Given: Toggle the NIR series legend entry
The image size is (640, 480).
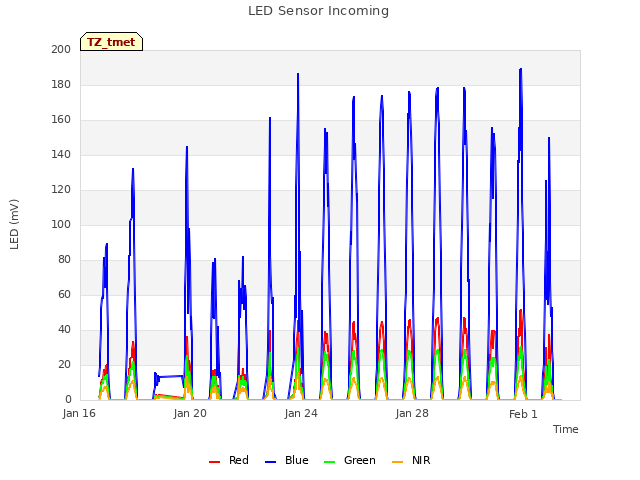Looking at the screenshot, I should click(x=411, y=460).
